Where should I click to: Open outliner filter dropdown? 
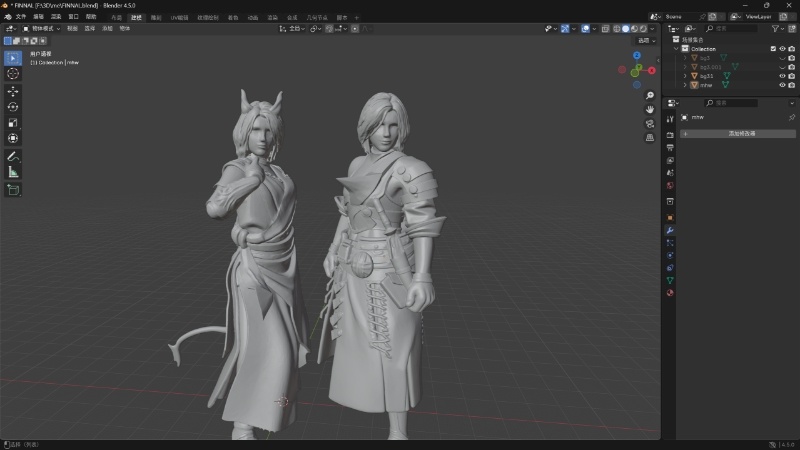pos(778,29)
